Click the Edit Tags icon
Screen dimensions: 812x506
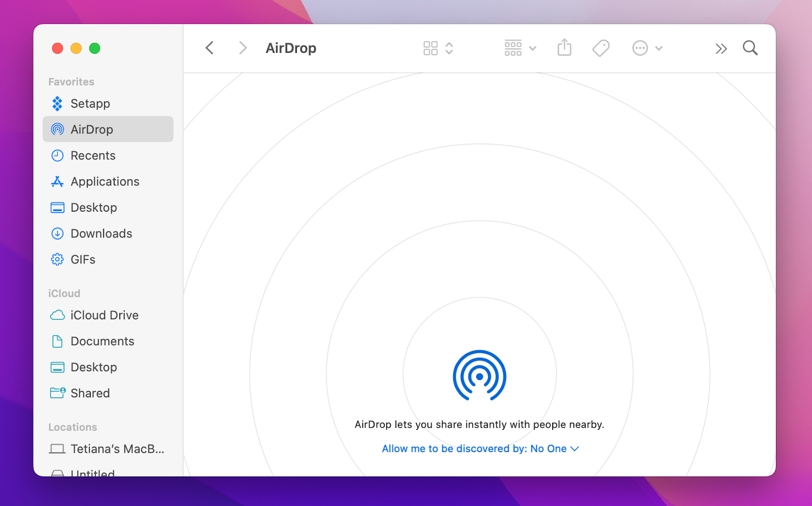[x=601, y=48]
